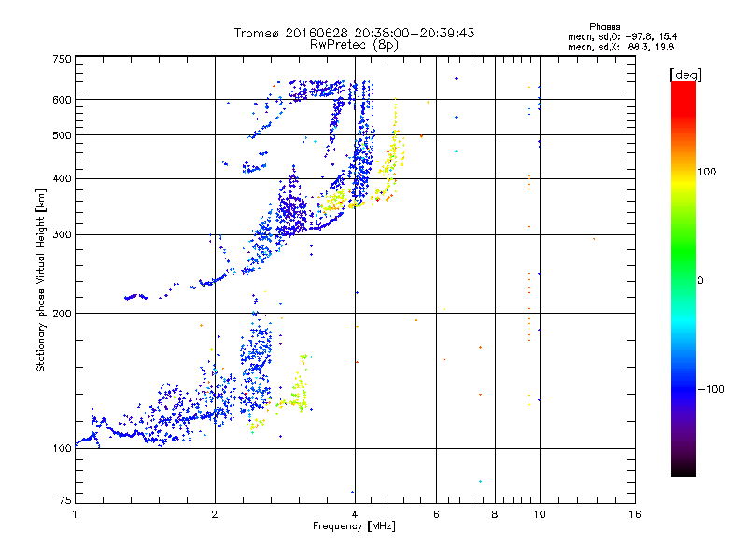This screenshot has height=560, width=747.
Task: Click y-axis label "500"
Action: point(62,135)
